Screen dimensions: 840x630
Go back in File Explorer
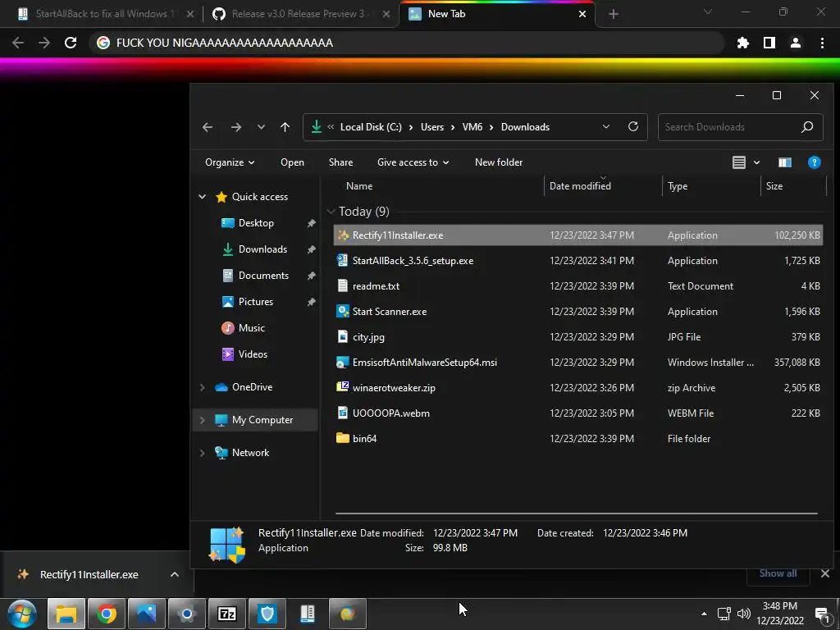[x=208, y=127]
